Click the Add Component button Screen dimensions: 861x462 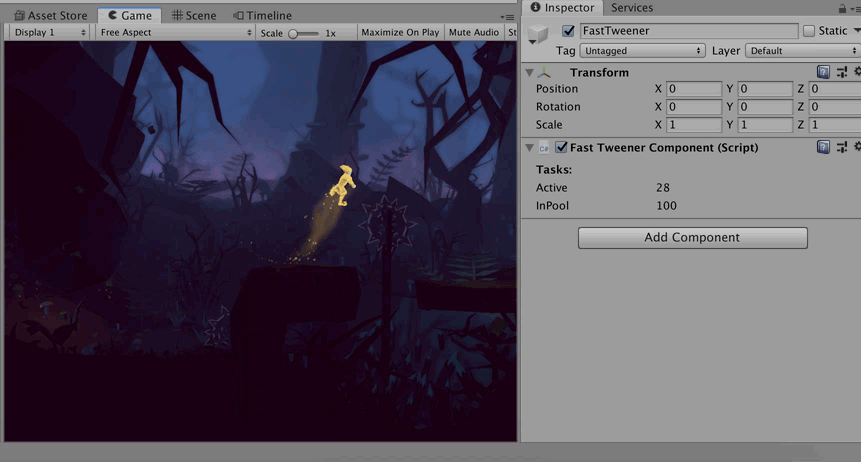(692, 238)
